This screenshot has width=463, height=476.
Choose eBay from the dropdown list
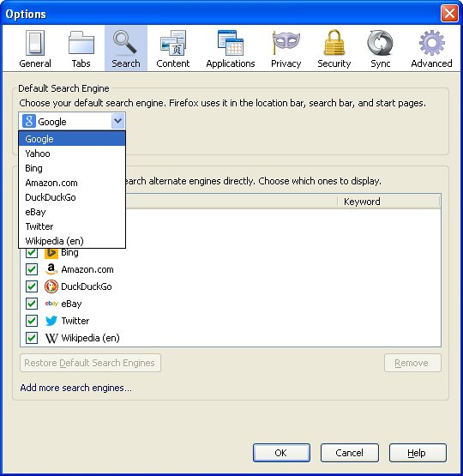tap(72, 212)
